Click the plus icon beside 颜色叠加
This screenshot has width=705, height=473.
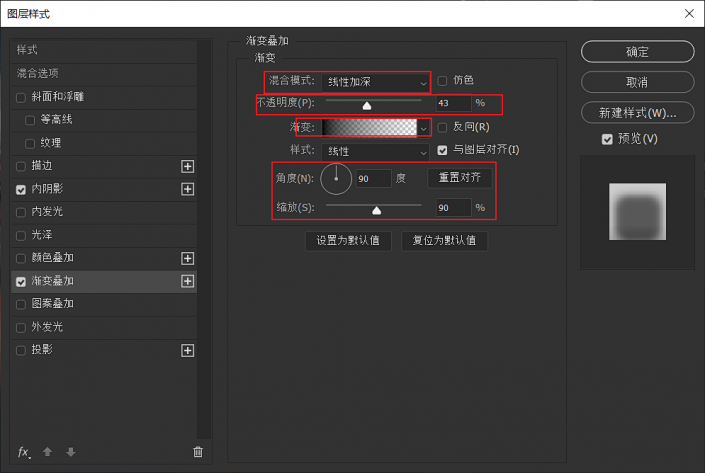tap(187, 258)
